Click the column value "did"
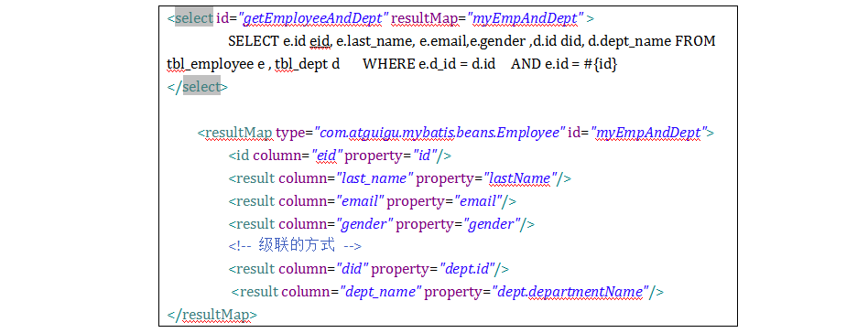Viewport: 868px width, 333px height. point(353,269)
